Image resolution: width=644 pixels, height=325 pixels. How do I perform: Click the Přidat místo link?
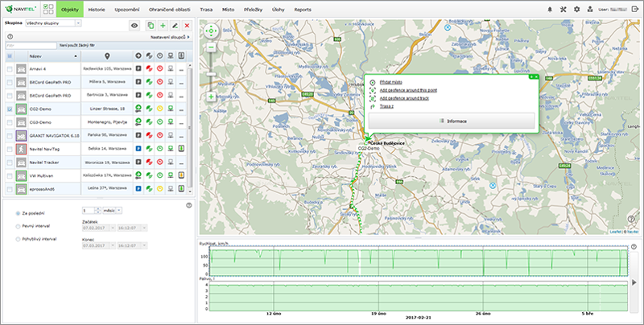[x=392, y=83]
